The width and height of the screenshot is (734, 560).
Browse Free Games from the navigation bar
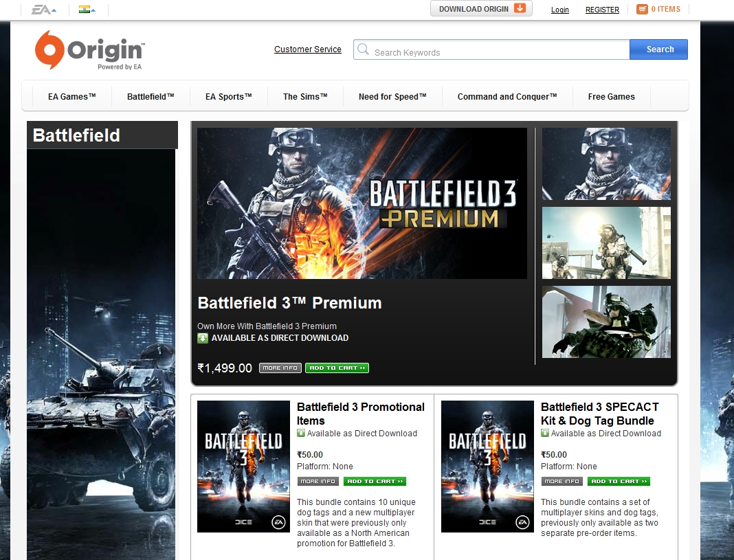(611, 96)
